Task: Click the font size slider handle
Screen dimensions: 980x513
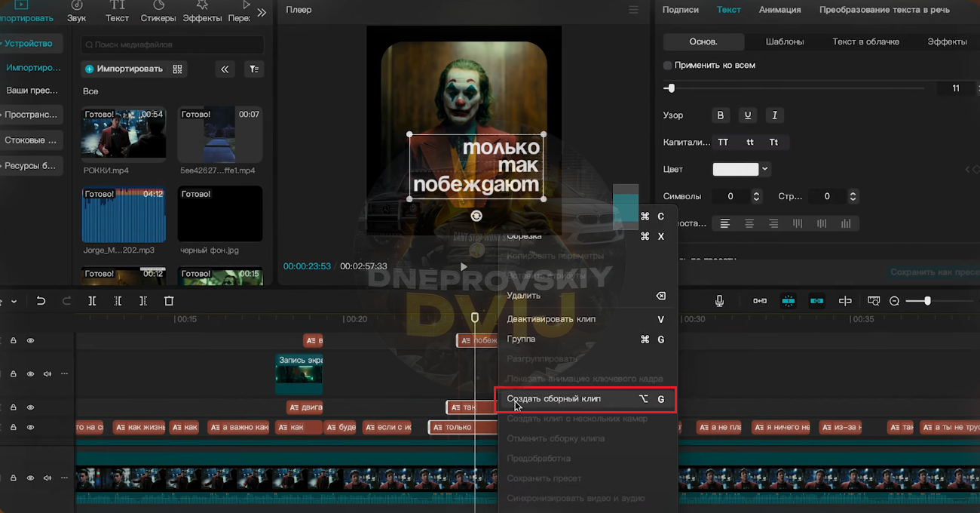Action: pyautogui.click(x=671, y=88)
